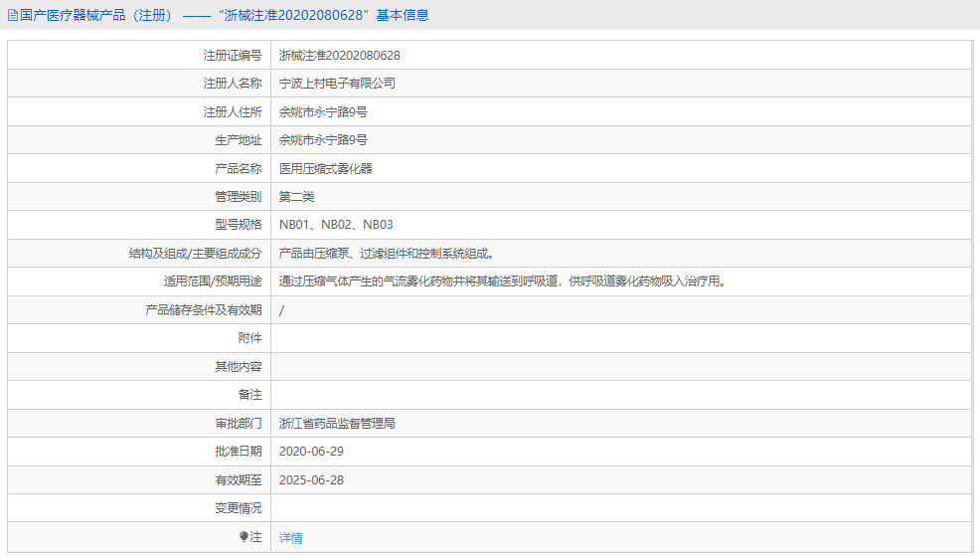Click the structure text 产品由压缩泵、过滤组件和控制系统组成。
Image resolution: width=980 pixels, height=559 pixels.
[387, 254]
